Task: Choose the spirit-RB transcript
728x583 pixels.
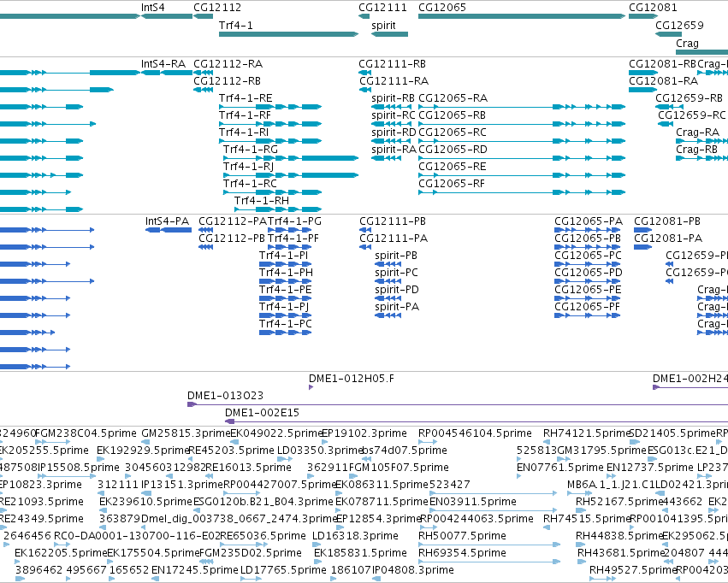Action: [392, 107]
